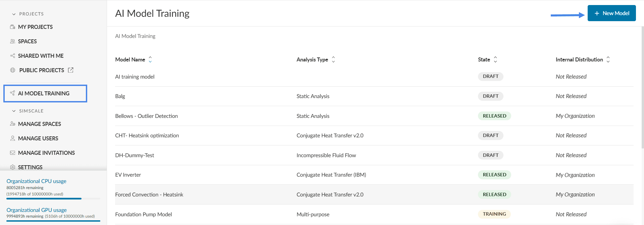Click the Manage Users person icon
644x225 pixels.
(12, 138)
